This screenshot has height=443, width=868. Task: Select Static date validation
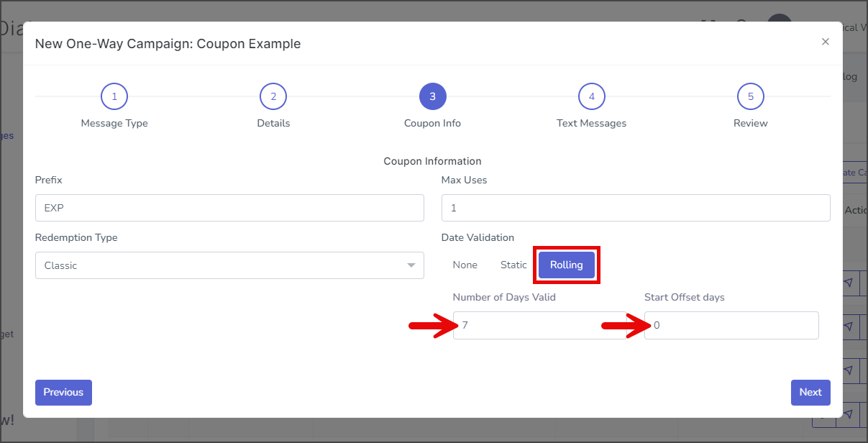pyautogui.click(x=513, y=265)
